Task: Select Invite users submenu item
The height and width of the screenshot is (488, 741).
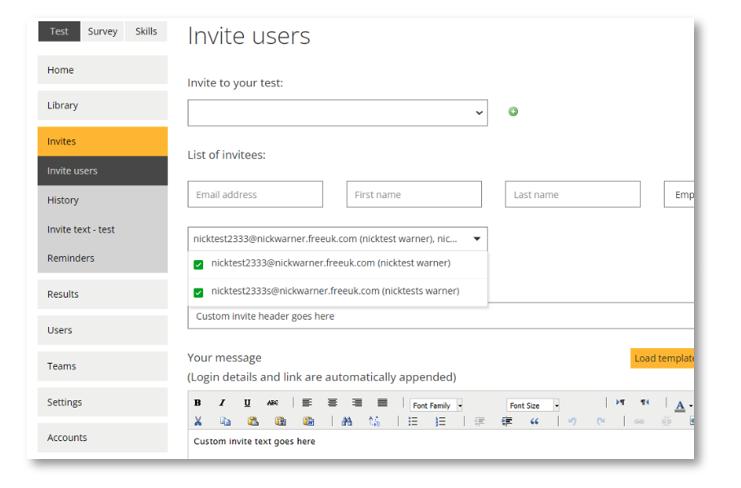Action: [x=103, y=171]
